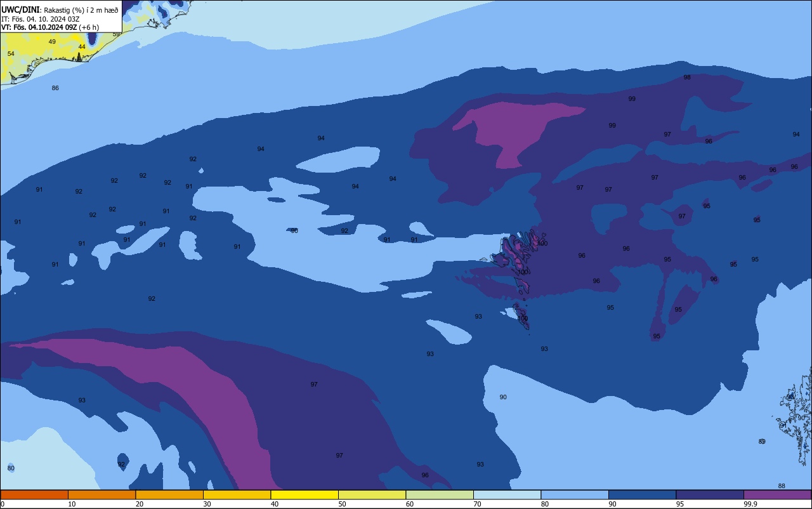
Task: Click the colorbar tick label 60
Action: point(410,504)
